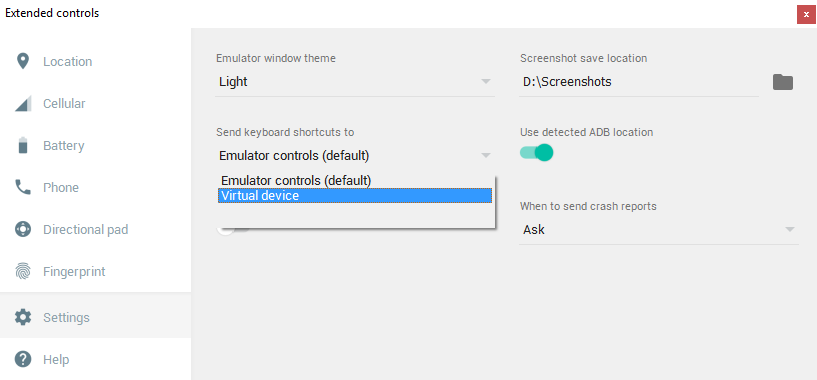Select the Cellular signal icon
Viewport: 817px width, 380px height.
click(x=23, y=104)
